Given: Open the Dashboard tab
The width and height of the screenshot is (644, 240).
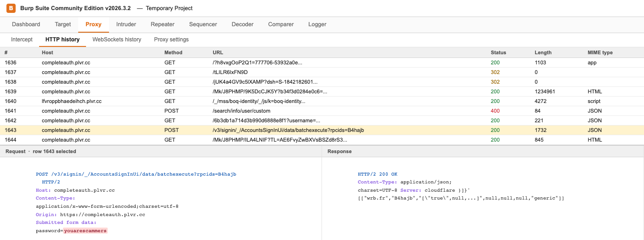Looking at the screenshot, I should tap(26, 24).
